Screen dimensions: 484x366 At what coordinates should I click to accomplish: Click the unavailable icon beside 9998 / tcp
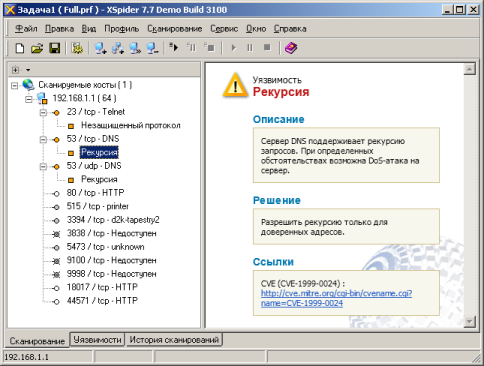click(x=56, y=275)
